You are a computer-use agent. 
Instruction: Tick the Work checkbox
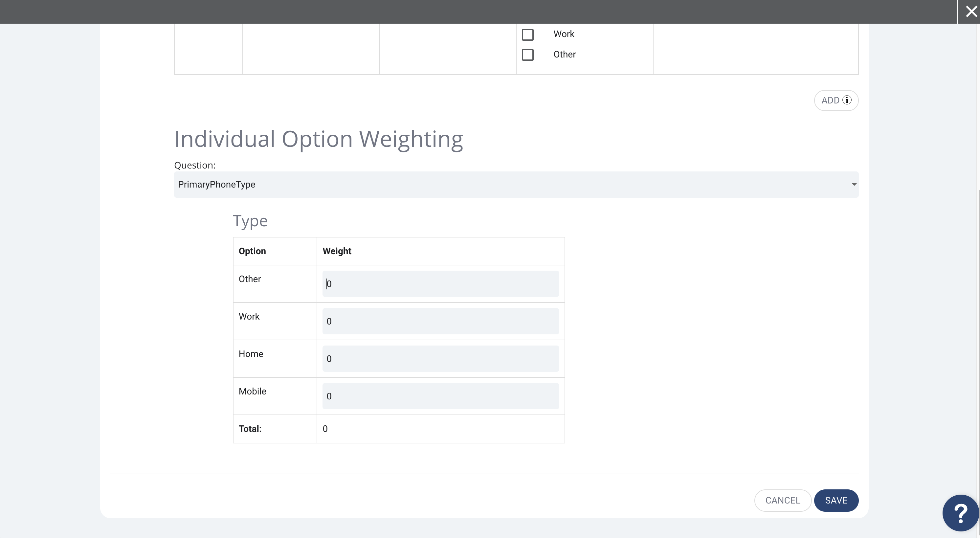tap(527, 34)
